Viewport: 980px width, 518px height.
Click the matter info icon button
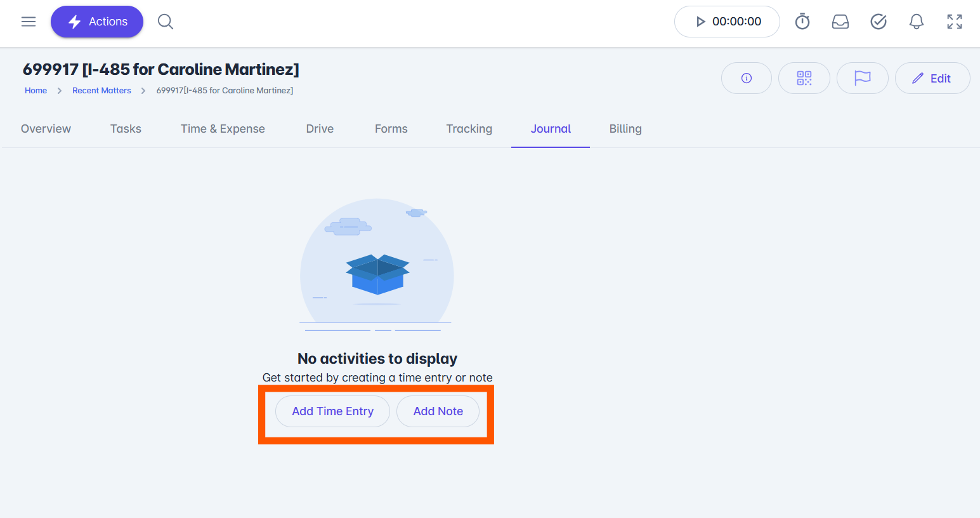coord(747,78)
